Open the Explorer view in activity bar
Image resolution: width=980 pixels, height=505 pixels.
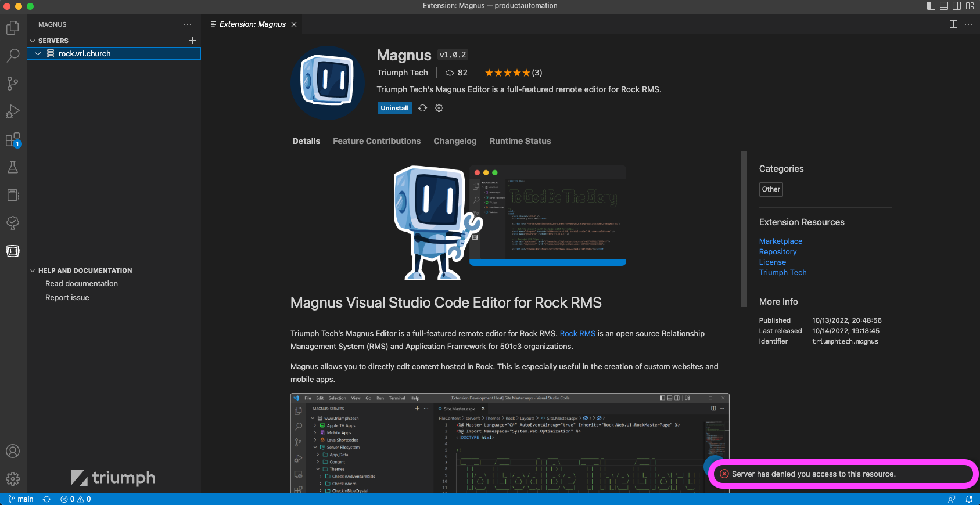pyautogui.click(x=13, y=28)
